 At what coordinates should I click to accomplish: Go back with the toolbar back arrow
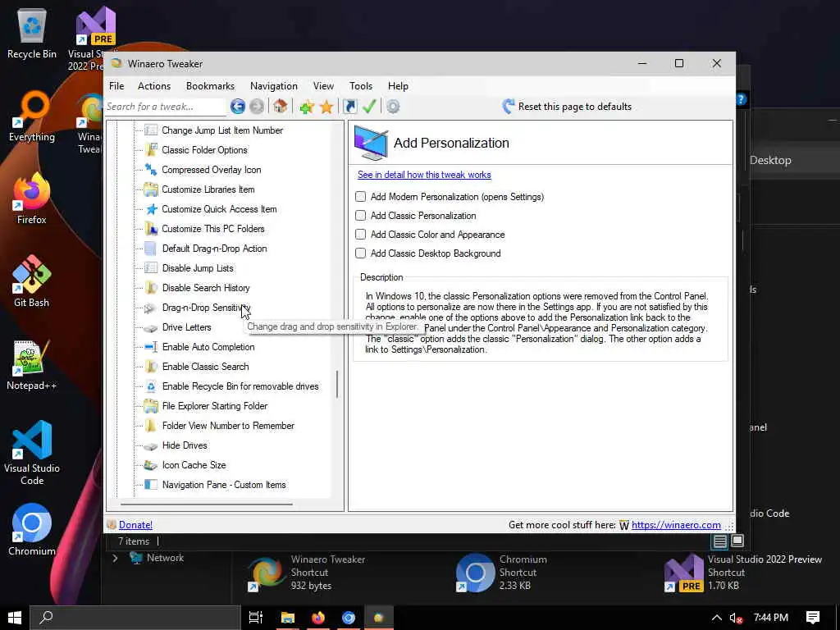pos(238,107)
